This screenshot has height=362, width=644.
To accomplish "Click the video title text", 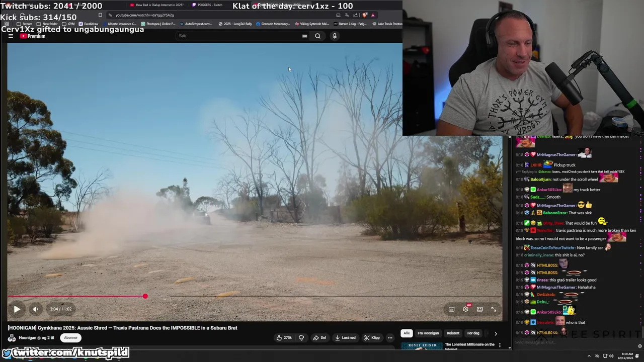I will (x=122, y=328).
